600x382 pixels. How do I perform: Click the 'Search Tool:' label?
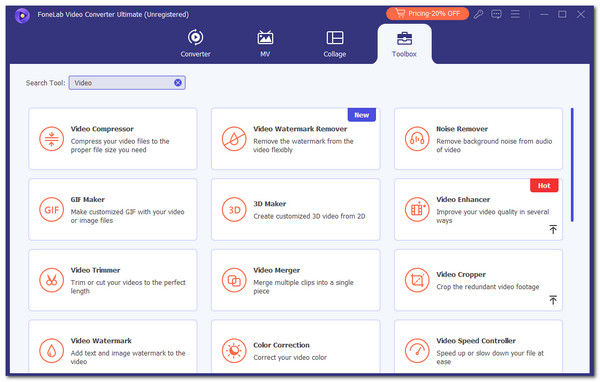(x=46, y=83)
